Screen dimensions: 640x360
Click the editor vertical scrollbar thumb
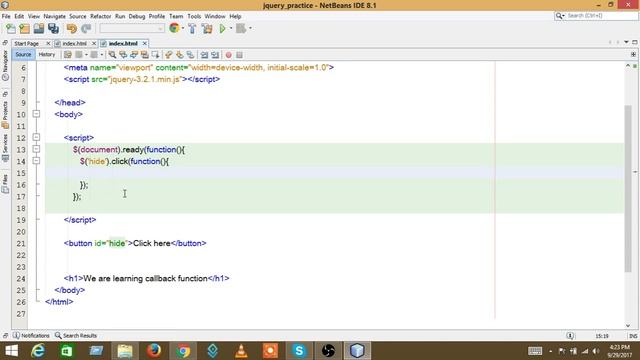(x=628, y=188)
